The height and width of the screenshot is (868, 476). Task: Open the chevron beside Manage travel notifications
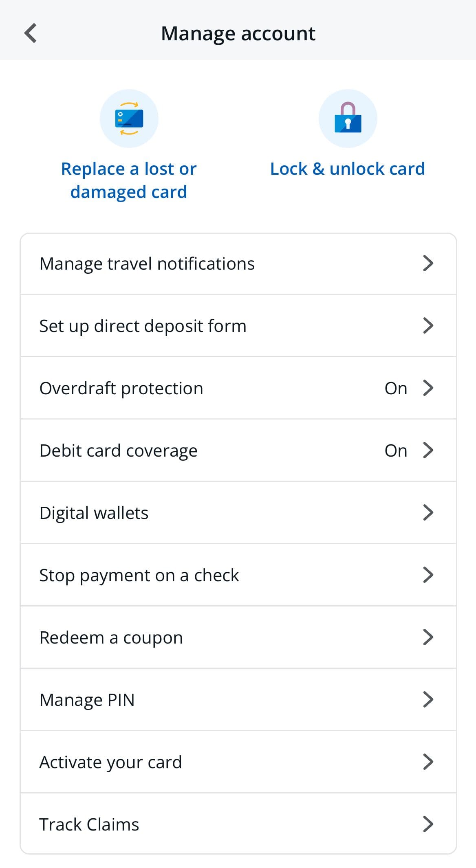[x=429, y=264]
